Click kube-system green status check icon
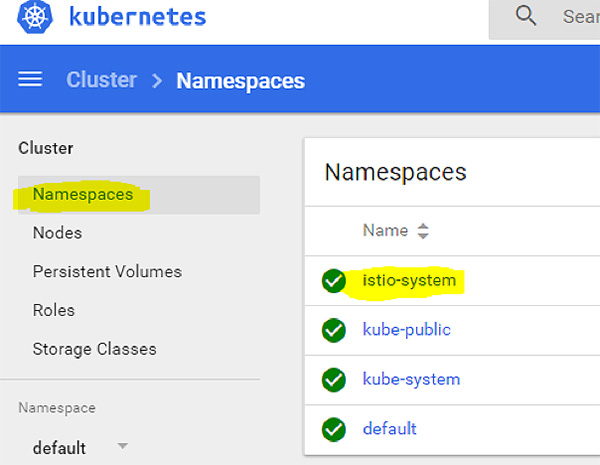600x465 pixels. pyautogui.click(x=334, y=380)
